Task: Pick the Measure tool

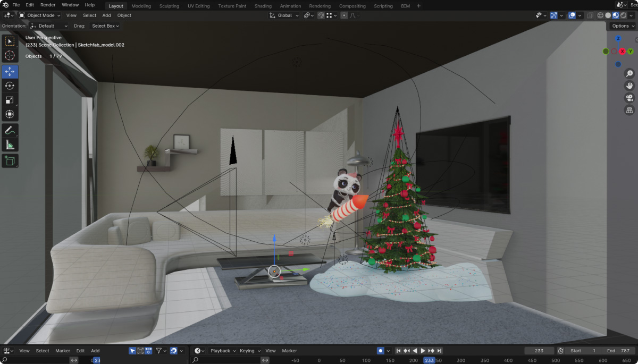Action: 10,145
